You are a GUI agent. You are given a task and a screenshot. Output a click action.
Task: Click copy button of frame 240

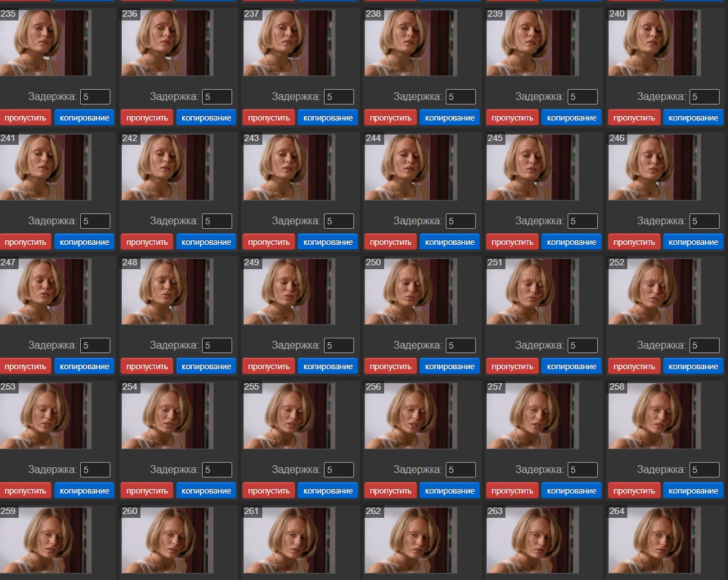[x=693, y=118]
